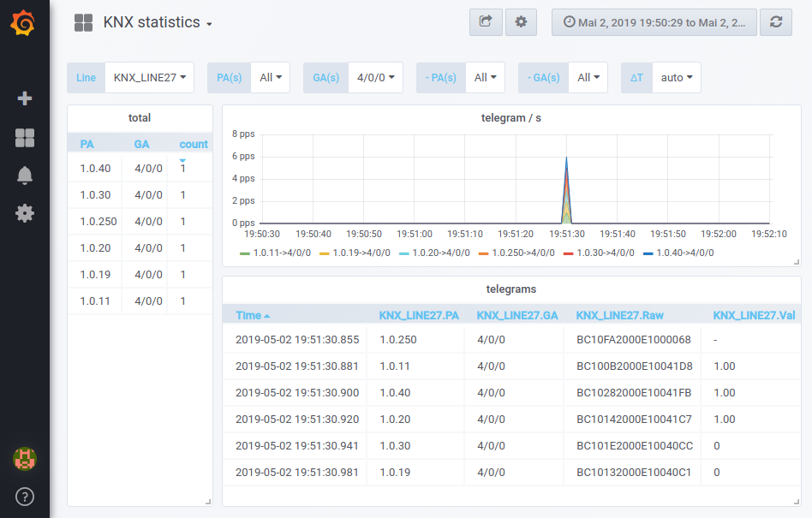Screen dimensions: 812x518
Task: Click raw value BC10282000E10041FB
Action: (x=634, y=393)
